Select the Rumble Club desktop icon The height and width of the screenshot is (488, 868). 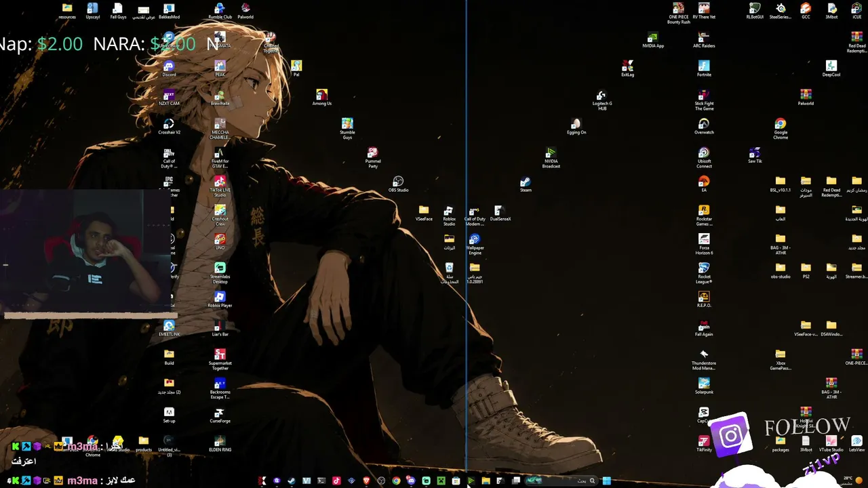click(x=220, y=11)
